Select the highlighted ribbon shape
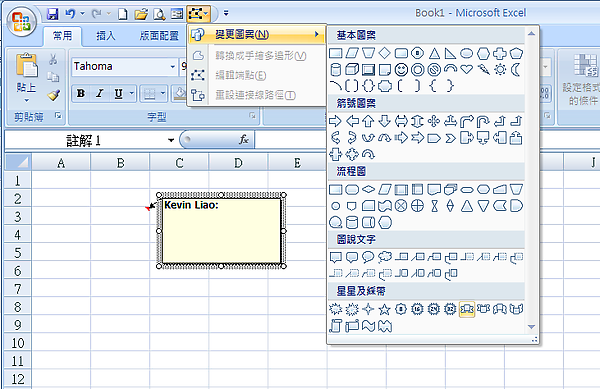The image size is (600, 389). pos(467,309)
